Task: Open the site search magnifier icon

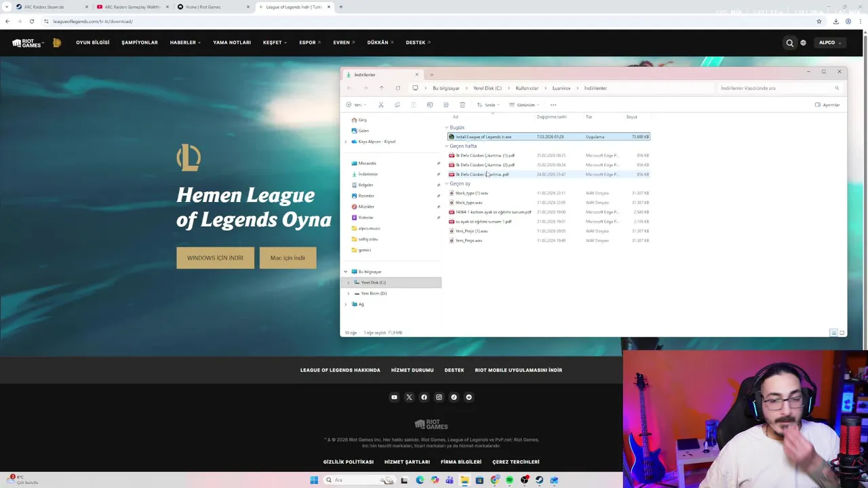Action: [789, 43]
